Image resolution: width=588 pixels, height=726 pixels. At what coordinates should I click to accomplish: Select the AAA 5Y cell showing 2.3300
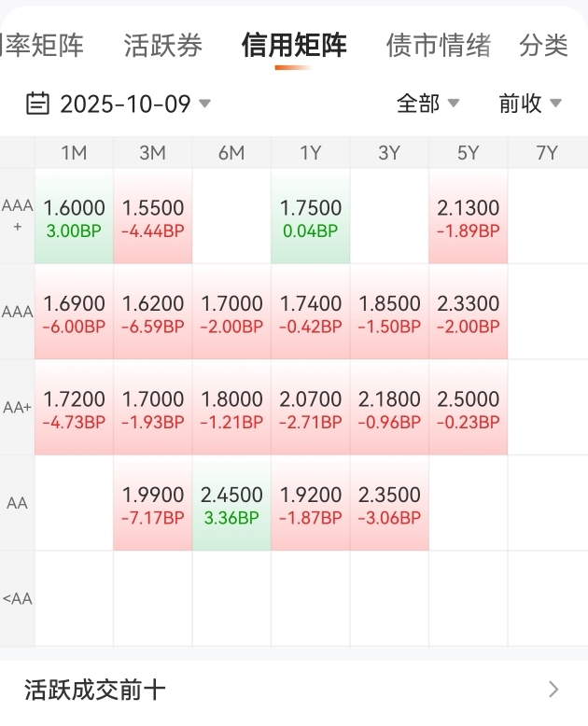(x=469, y=313)
